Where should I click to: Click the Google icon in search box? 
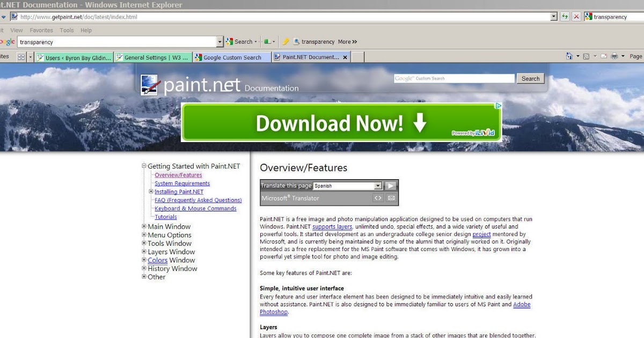pos(588,17)
